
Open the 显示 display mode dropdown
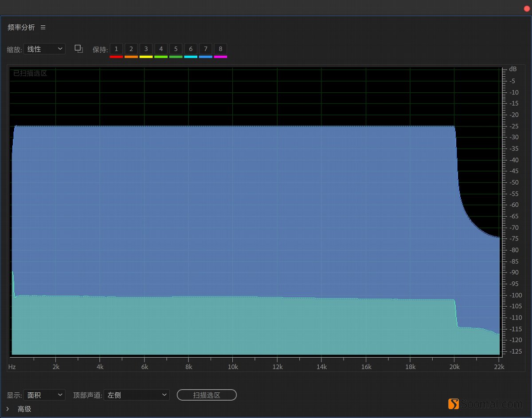click(44, 394)
